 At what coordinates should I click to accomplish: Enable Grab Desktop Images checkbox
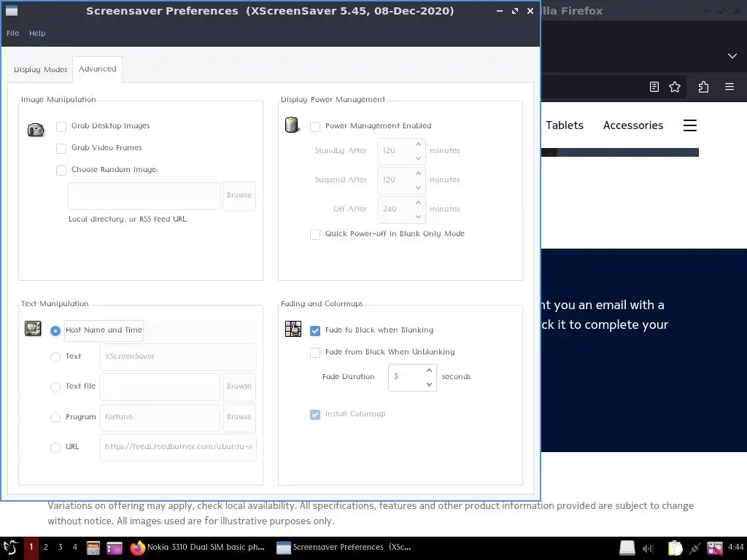coord(61,126)
